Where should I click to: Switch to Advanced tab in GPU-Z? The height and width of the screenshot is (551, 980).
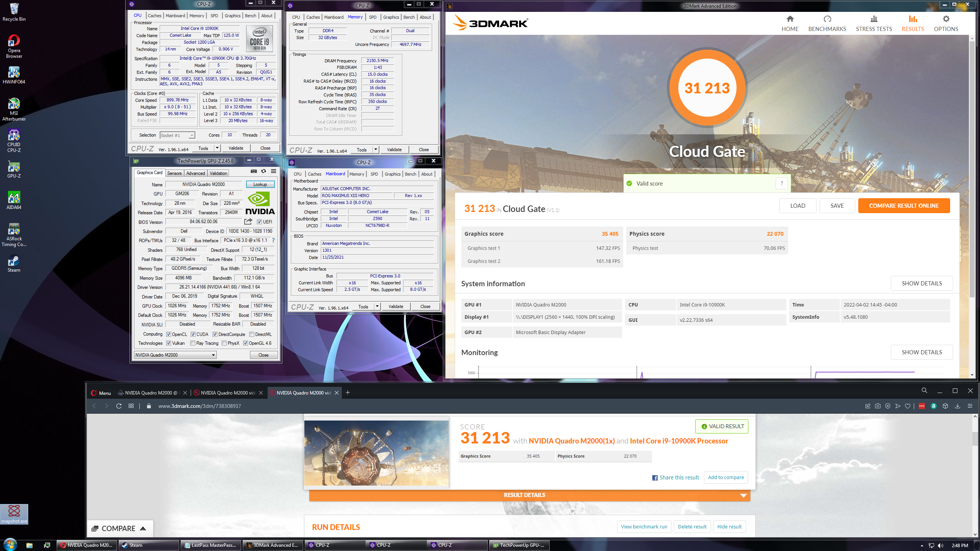pyautogui.click(x=196, y=173)
